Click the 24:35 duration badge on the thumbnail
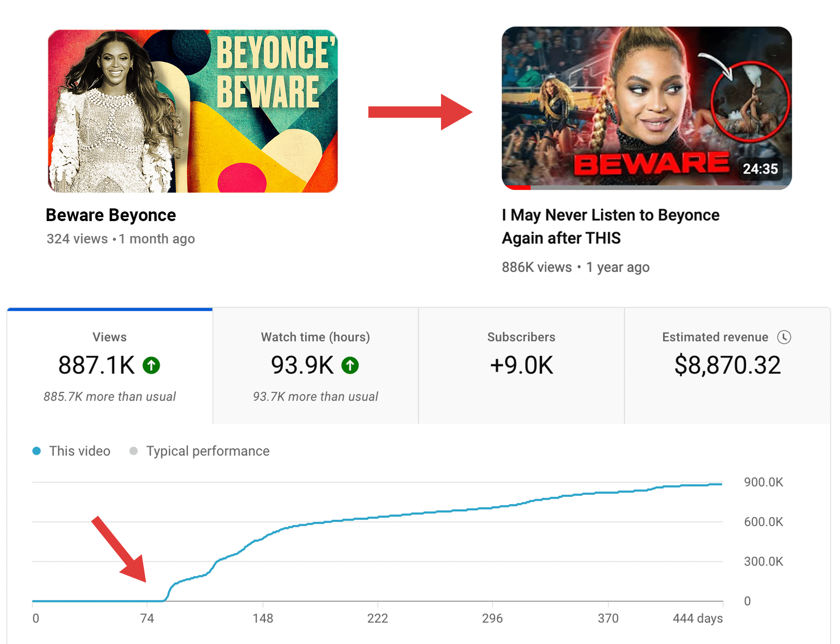The height and width of the screenshot is (644, 840). pyautogui.click(x=760, y=169)
